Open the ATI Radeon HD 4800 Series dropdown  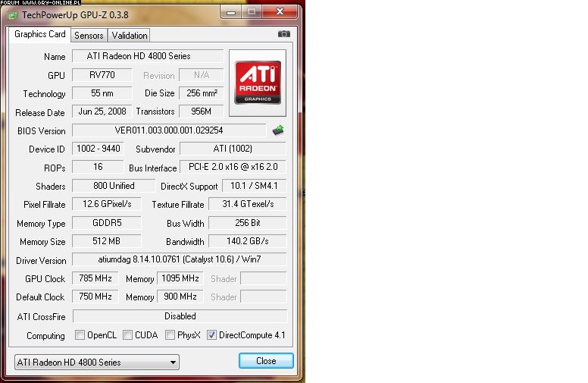97,362
